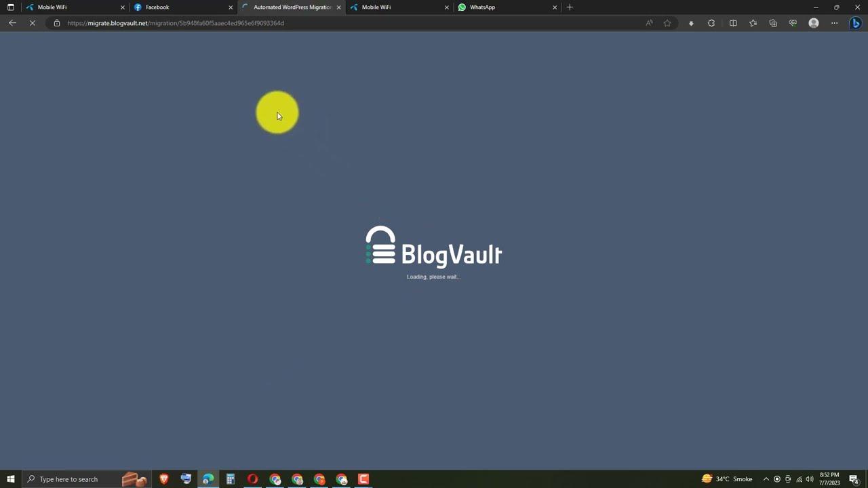Open a new browser tab
Screen dimensions: 868x488
click(570, 7)
